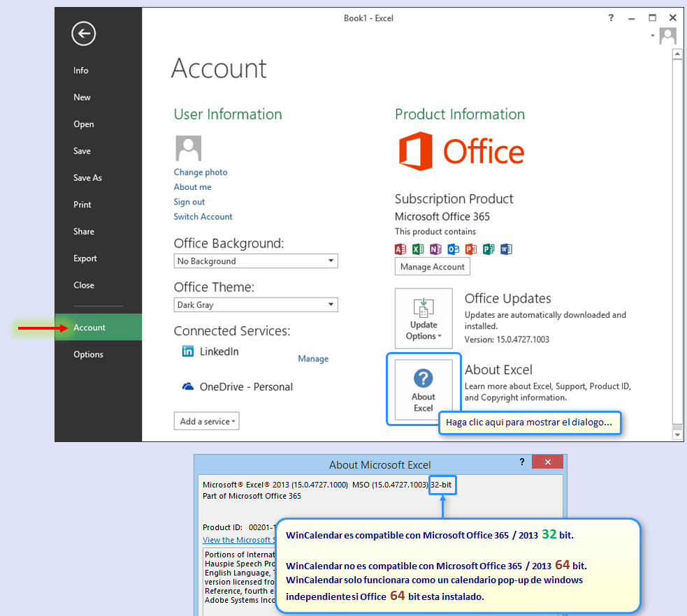The width and height of the screenshot is (687, 616).
Task: Click the Excel icon under product contents
Action: (x=417, y=248)
